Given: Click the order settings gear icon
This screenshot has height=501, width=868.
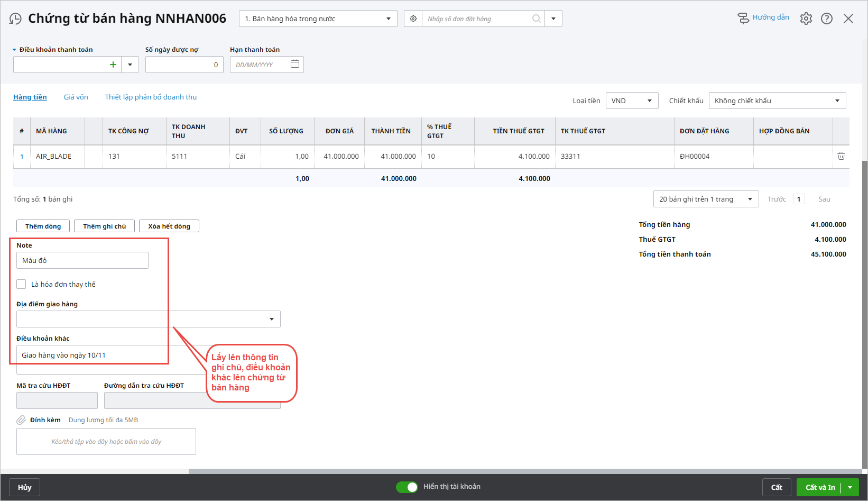Looking at the screenshot, I should (413, 19).
